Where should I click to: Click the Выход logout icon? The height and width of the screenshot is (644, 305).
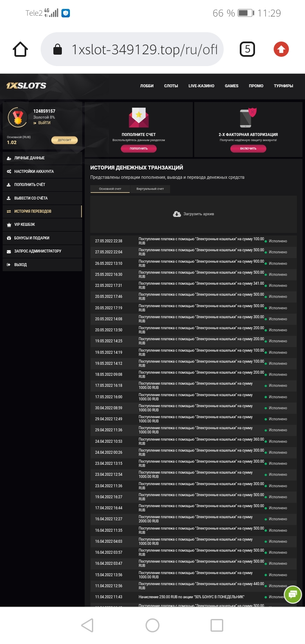[x=9, y=264]
